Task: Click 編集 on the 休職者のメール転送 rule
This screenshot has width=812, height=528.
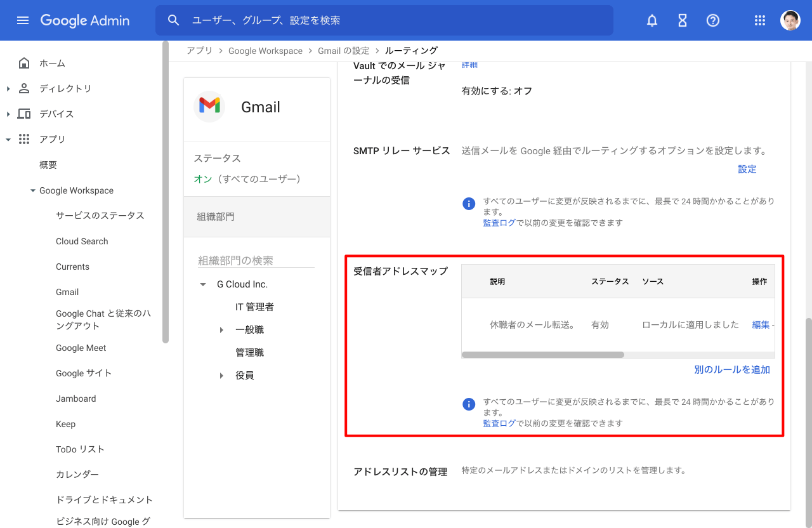Action: 761,324
